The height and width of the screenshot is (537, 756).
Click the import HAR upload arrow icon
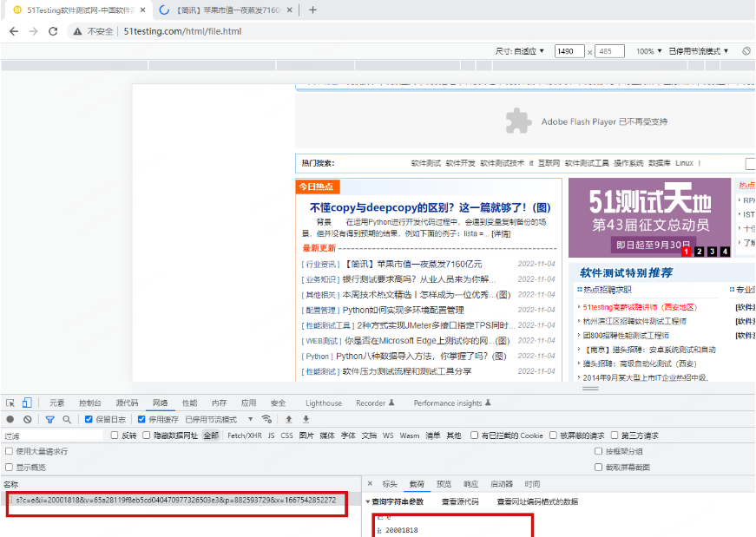pos(289,419)
